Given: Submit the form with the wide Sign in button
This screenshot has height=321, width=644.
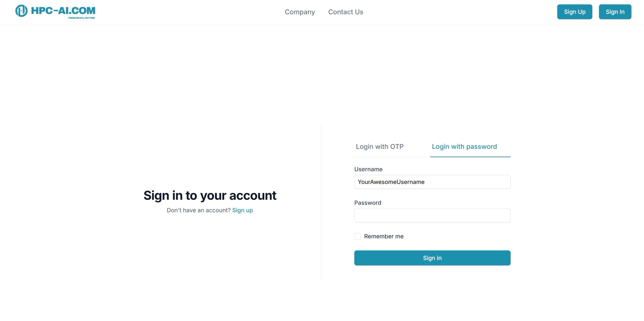Looking at the screenshot, I should [x=432, y=258].
